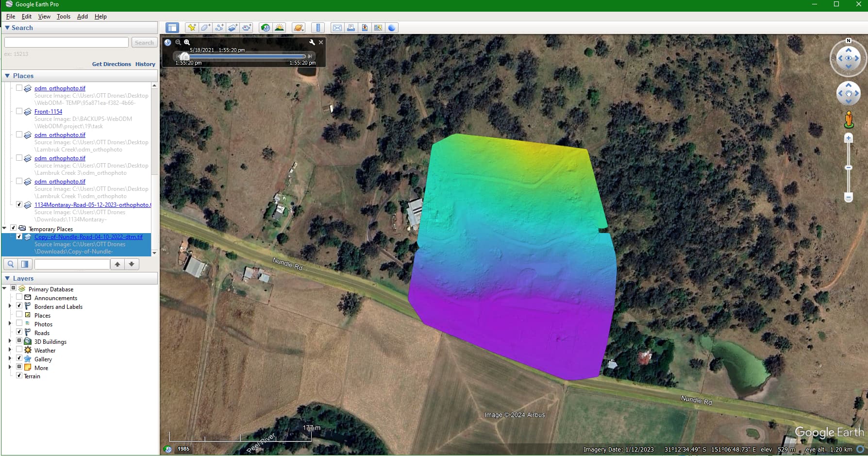Viewport: 868px width, 456px height.
Task: Uncheck the 1134Montaray-Road orthophoto overlay
Action: (19, 204)
